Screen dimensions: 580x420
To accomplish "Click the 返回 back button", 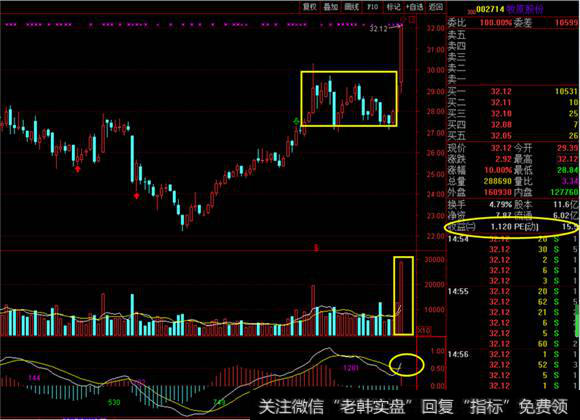I will tap(435, 7).
